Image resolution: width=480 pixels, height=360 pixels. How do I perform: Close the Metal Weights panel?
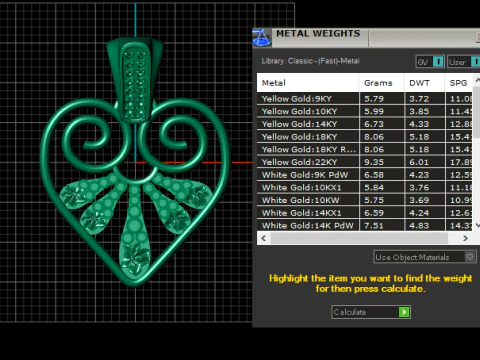(477, 37)
